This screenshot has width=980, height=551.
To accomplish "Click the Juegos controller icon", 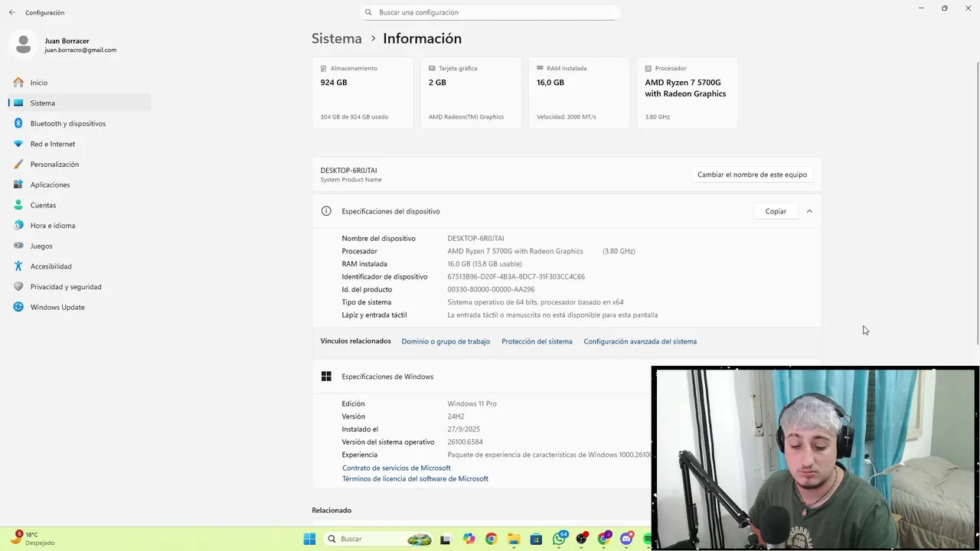I will coord(18,246).
